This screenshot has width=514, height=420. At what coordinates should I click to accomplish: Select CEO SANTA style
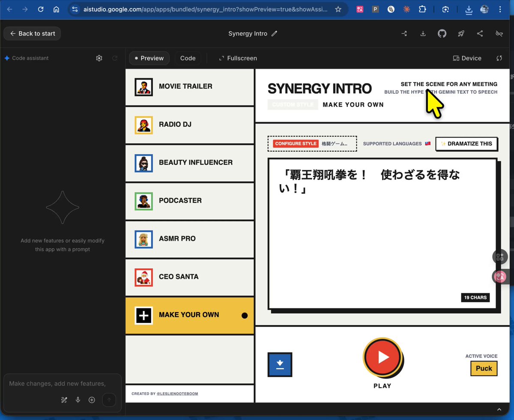190,277
